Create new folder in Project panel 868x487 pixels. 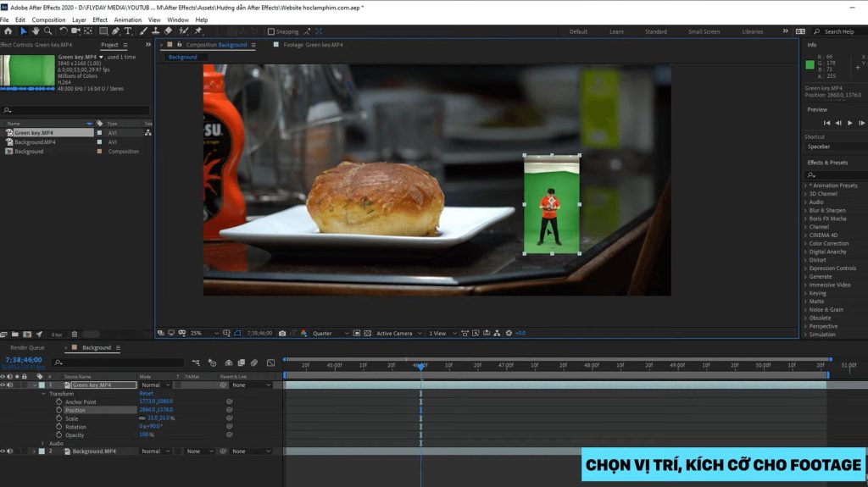tap(15, 335)
